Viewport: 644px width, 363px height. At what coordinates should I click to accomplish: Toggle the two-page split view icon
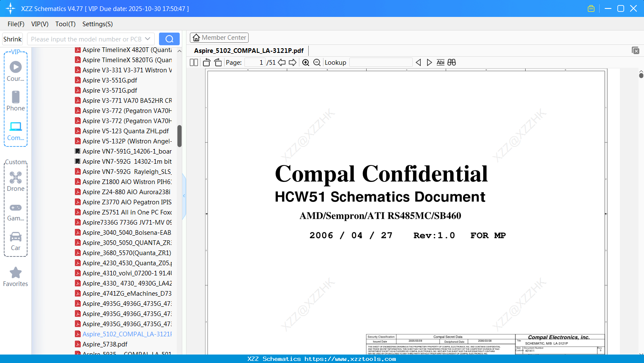coord(194,63)
